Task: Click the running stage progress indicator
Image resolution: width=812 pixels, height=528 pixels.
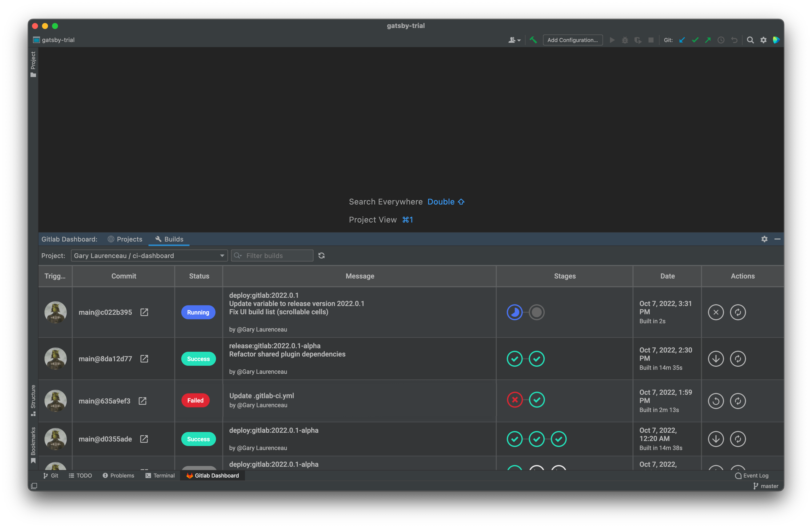Action: pos(515,312)
